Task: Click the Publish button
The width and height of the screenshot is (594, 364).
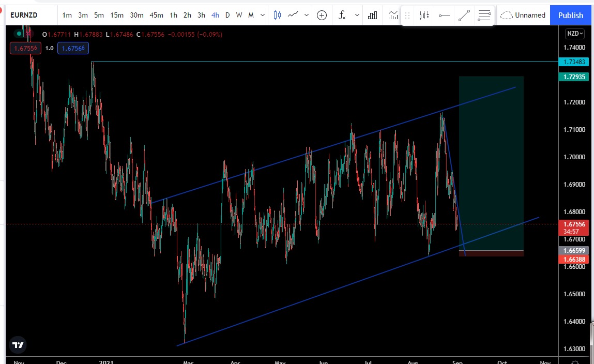Action: tap(571, 15)
